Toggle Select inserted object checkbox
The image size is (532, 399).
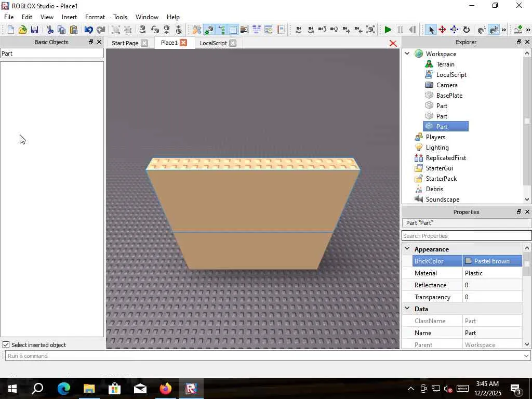pos(6,345)
